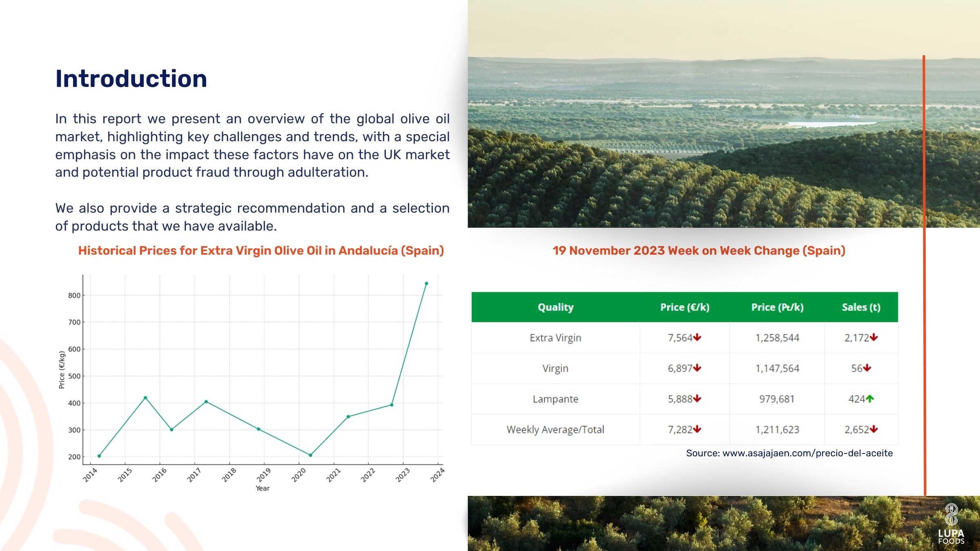Click the green up arrow beside 424

[x=870, y=398]
